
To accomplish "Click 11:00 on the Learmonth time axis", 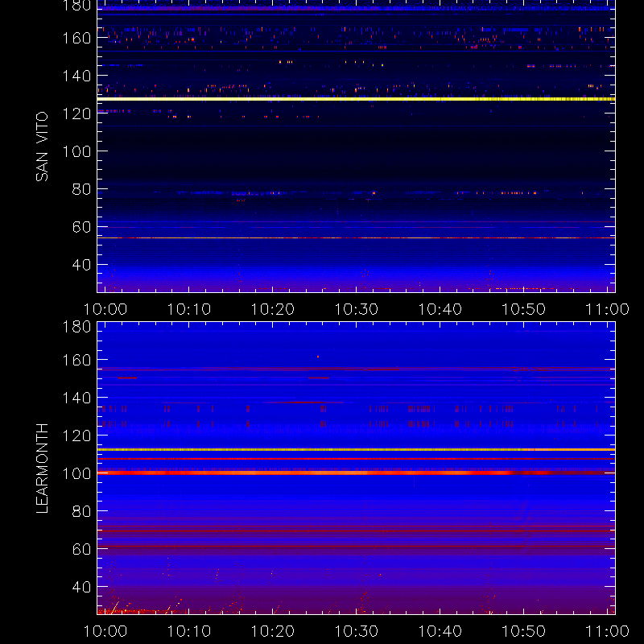I will click(607, 631).
